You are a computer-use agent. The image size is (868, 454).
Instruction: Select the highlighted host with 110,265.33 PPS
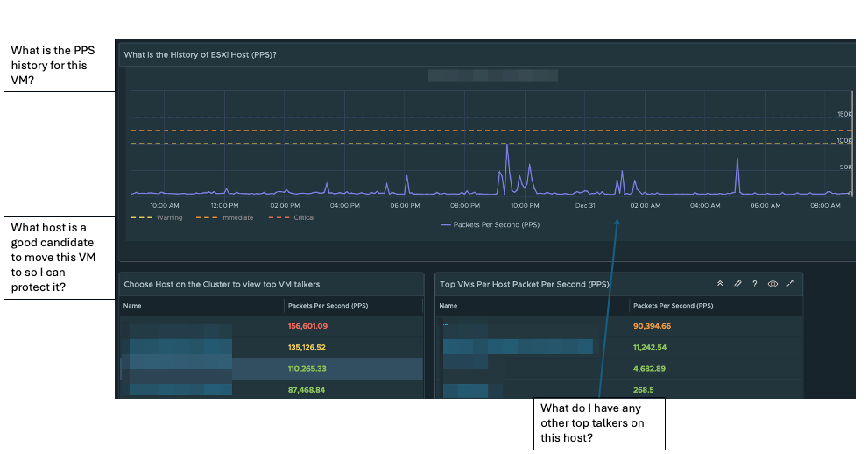(270, 368)
